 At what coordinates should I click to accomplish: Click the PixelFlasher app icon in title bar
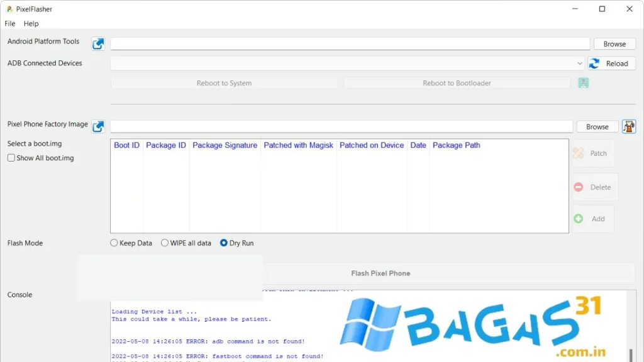click(x=9, y=9)
